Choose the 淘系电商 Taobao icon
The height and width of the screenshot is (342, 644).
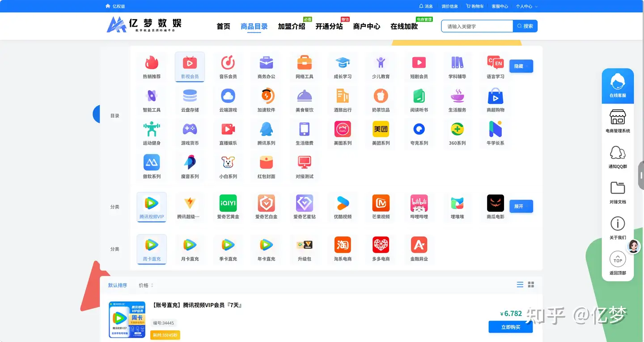[x=343, y=245]
